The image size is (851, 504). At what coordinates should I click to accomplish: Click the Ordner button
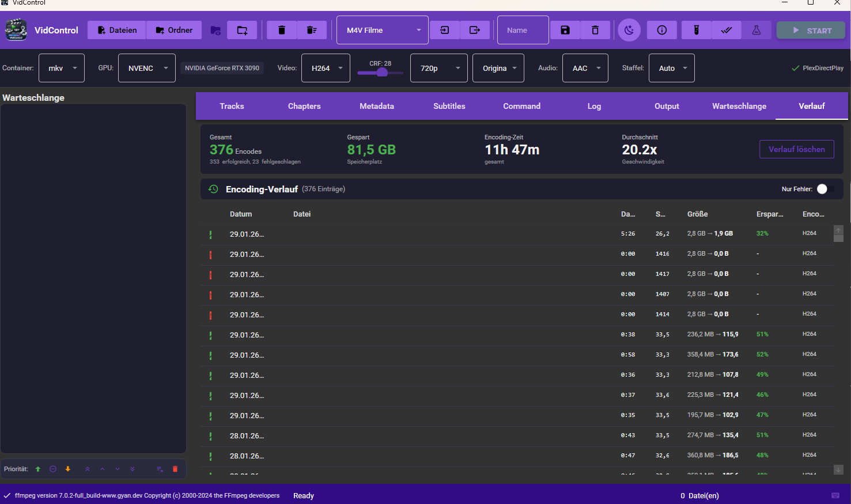pos(174,30)
